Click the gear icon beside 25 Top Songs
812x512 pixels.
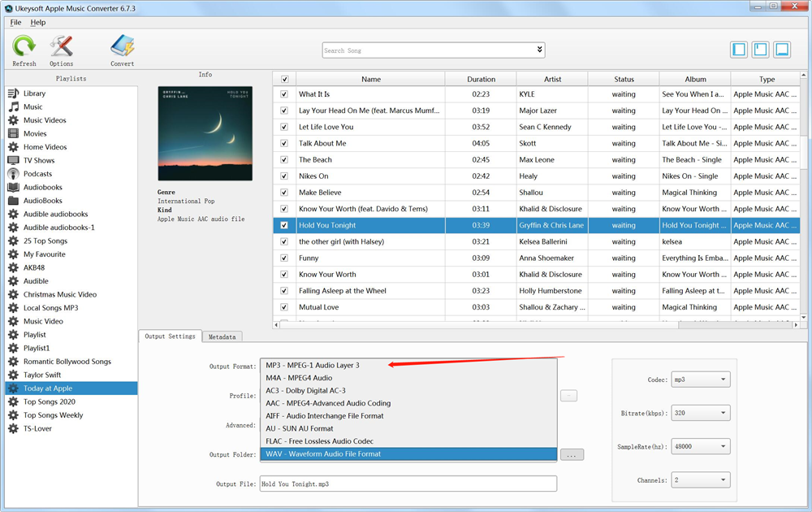click(14, 241)
